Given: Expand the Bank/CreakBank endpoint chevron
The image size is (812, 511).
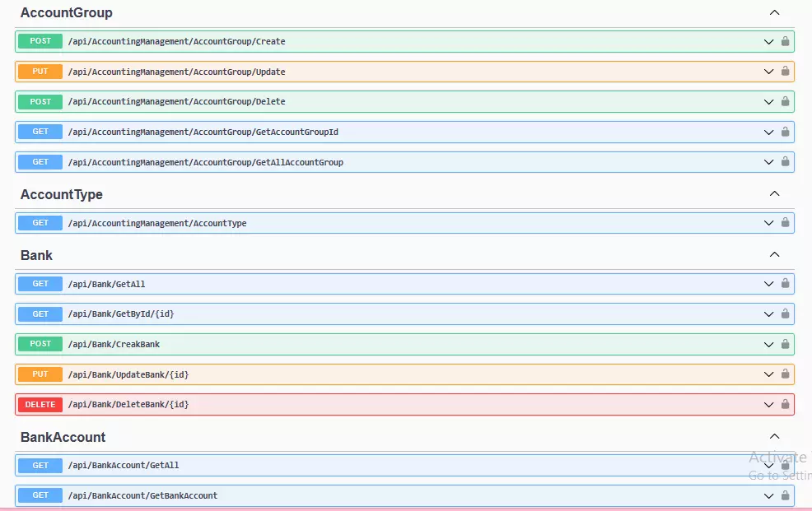Looking at the screenshot, I should [x=768, y=345].
